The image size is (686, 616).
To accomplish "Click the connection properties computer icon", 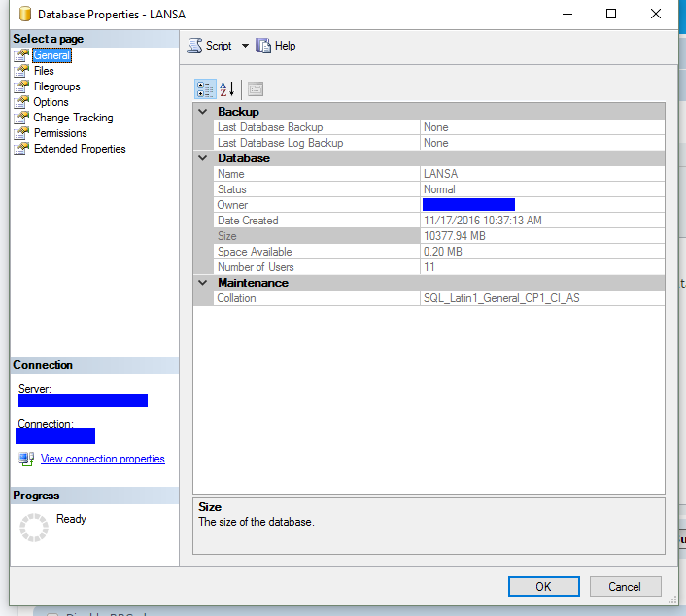I will 26,459.
